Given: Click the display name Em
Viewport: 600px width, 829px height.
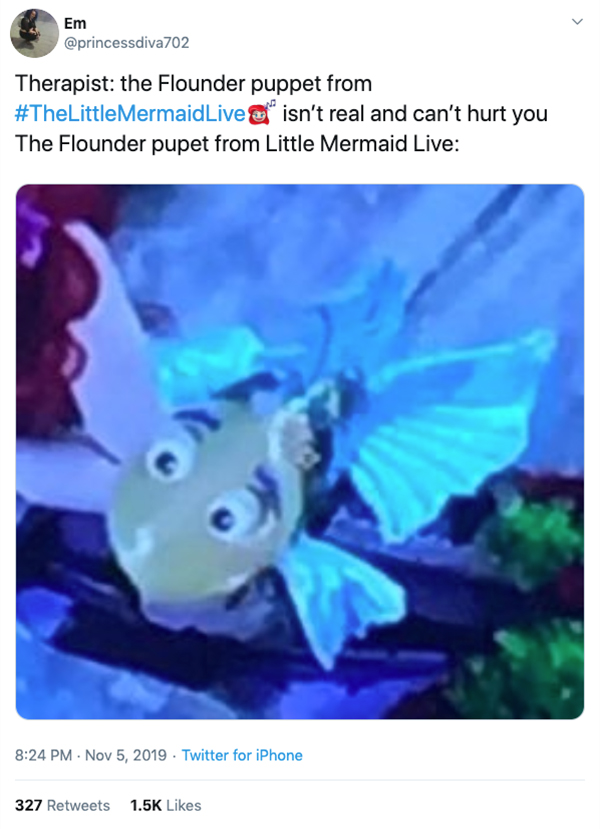Looking at the screenshot, I should click(x=75, y=23).
